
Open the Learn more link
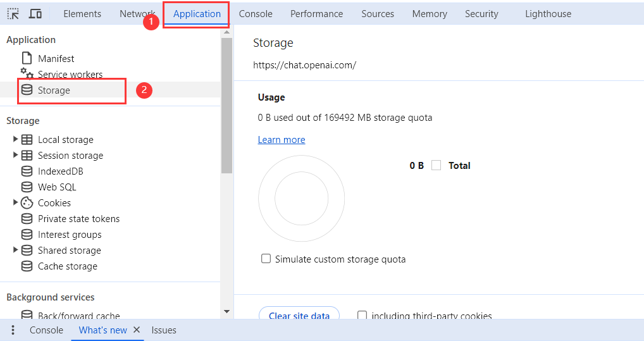tap(282, 140)
